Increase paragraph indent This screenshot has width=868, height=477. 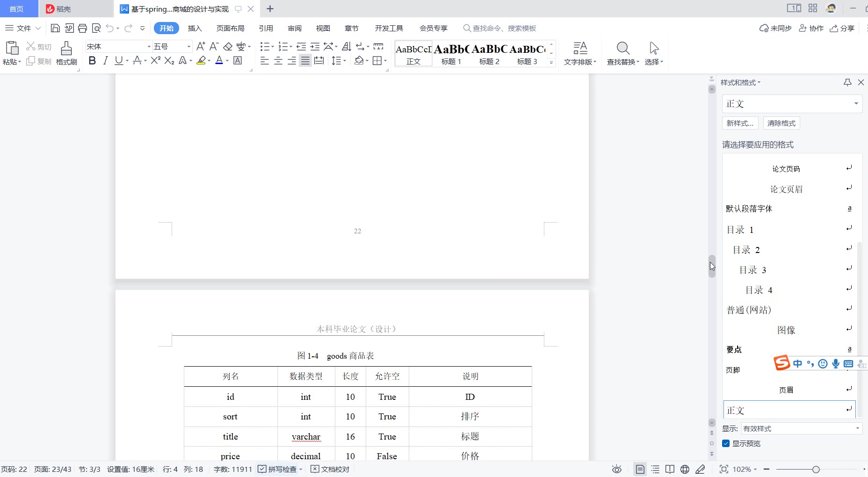click(x=315, y=46)
